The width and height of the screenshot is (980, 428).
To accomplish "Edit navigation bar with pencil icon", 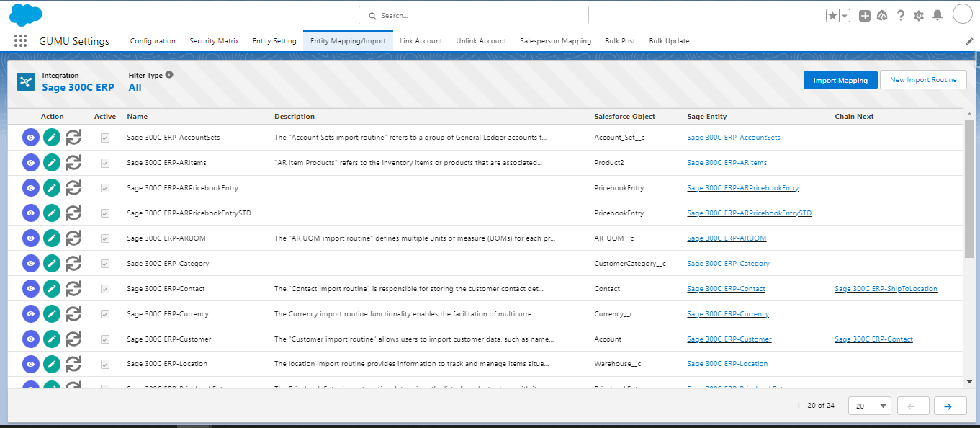I will 969,42.
